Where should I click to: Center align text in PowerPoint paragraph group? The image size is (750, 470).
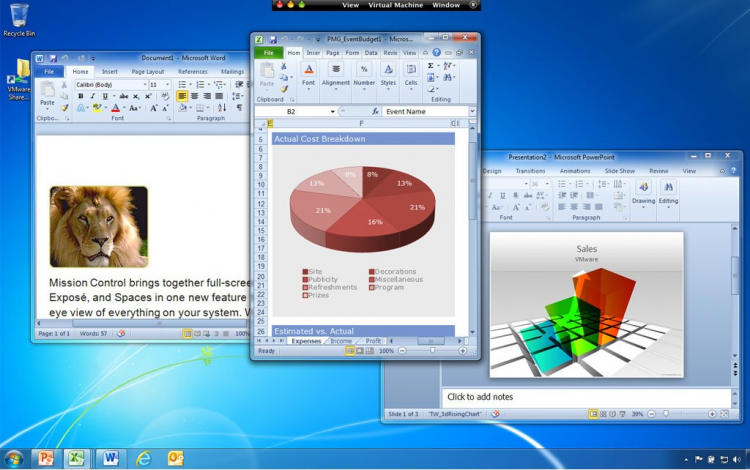(574, 207)
